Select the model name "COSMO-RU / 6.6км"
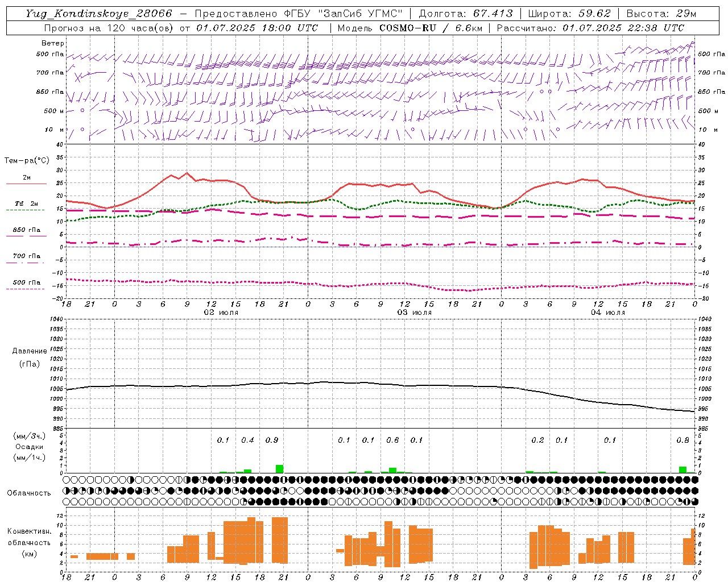 [431, 28]
